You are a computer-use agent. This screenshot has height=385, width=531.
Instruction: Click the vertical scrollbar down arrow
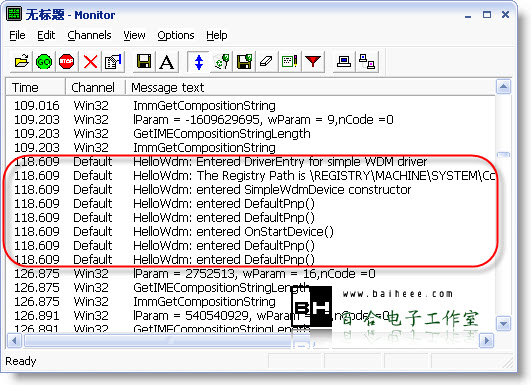(x=503, y=324)
